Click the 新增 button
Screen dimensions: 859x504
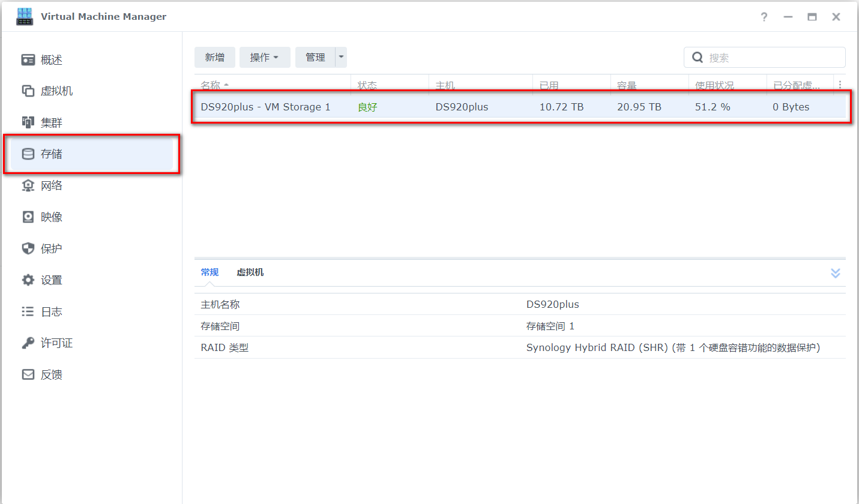click(x=215, y=57)
